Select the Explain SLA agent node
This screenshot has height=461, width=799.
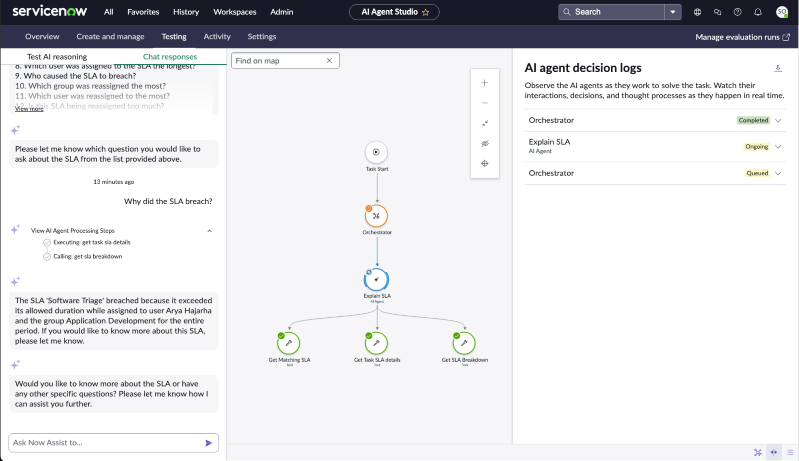pos(376,280)
